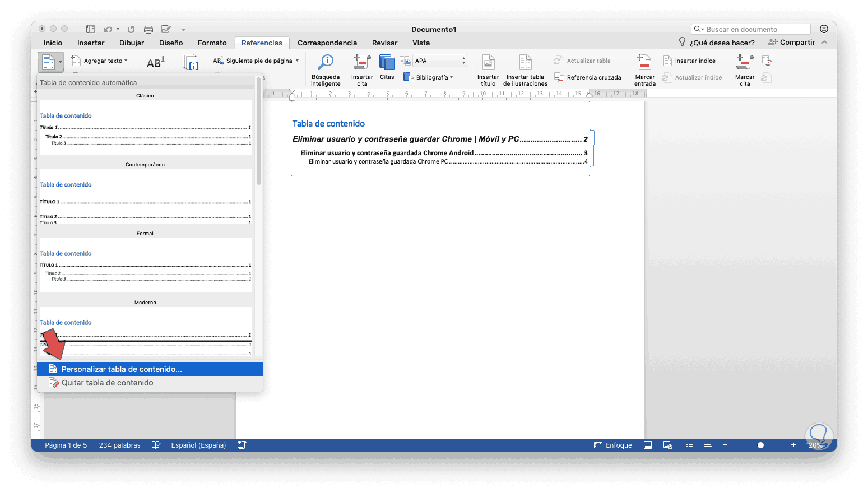Click the redo arrow icon
868x493 pixels.
point(131,29)
